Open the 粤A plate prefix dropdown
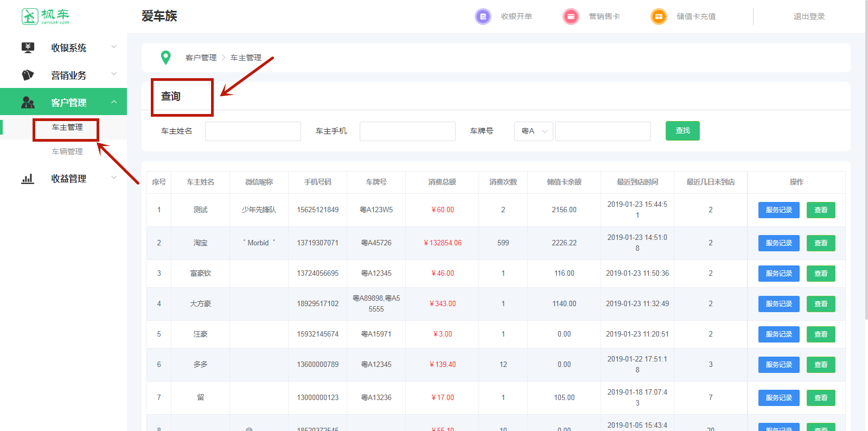Screen dimensions: 868x431 tap(533, 131)
